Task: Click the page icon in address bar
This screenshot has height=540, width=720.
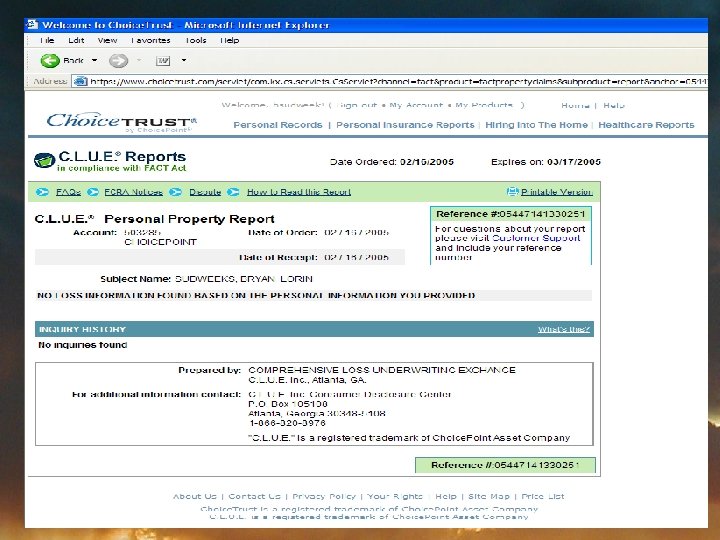Action: 80,82
